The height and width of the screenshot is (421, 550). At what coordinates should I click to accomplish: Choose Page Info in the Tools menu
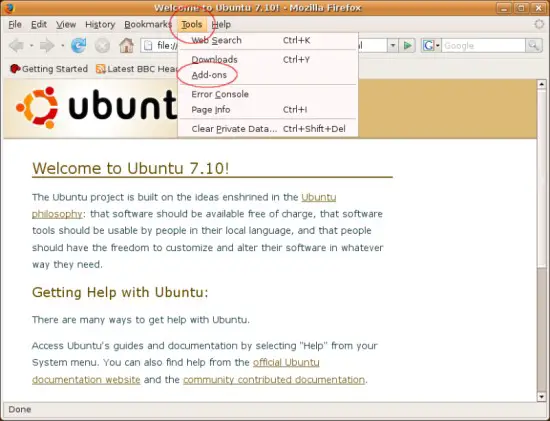[268, 109]
